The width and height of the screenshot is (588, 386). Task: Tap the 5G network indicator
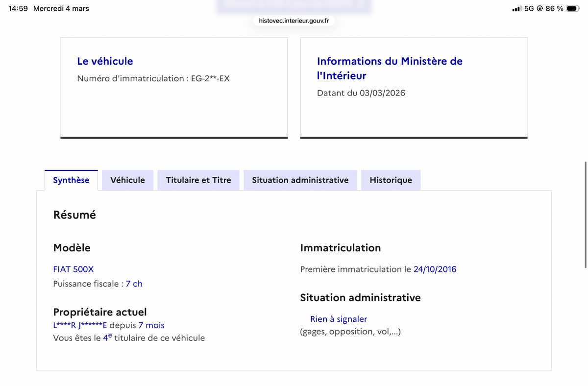coord(529,8)
